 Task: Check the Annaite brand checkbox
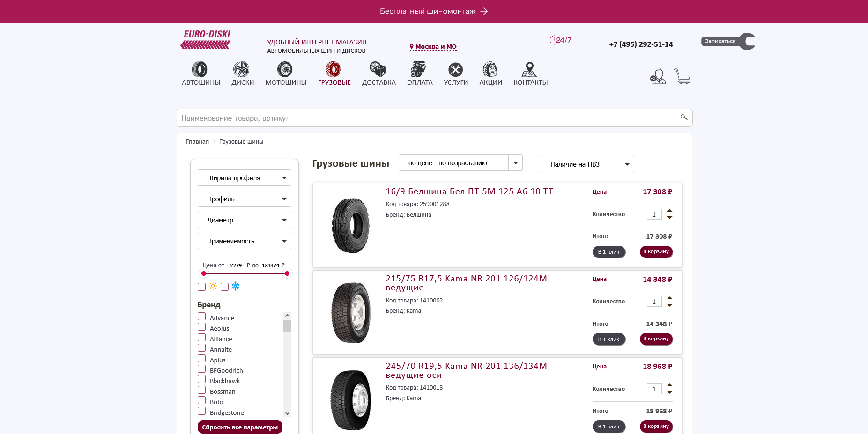(x=202, y=348)
